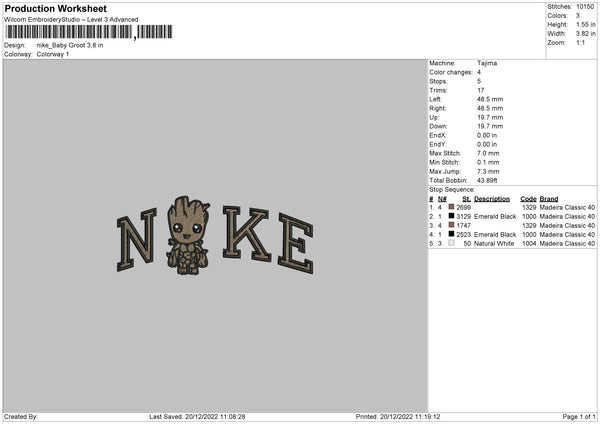Click the Left value 48.5 mm
The image size is (600, 424).
pyautogui.click(x=490, y=99)
